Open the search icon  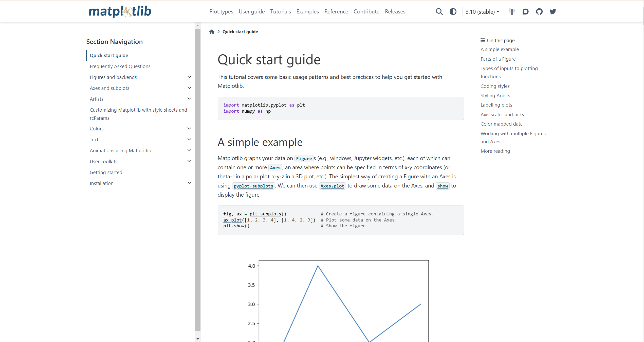[439, 12]
